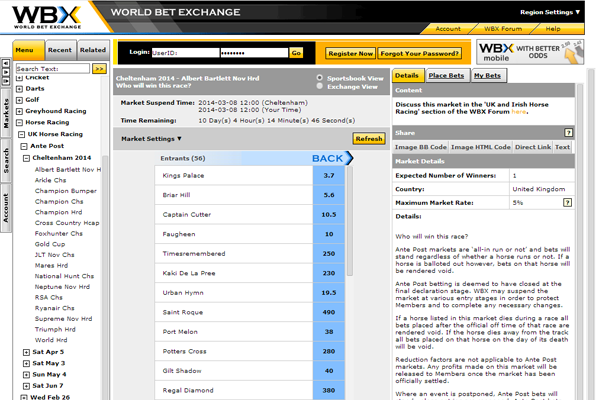Collapse the Ante Post node
This screenshot has width=600, height=400.
[x=24, y=146]
